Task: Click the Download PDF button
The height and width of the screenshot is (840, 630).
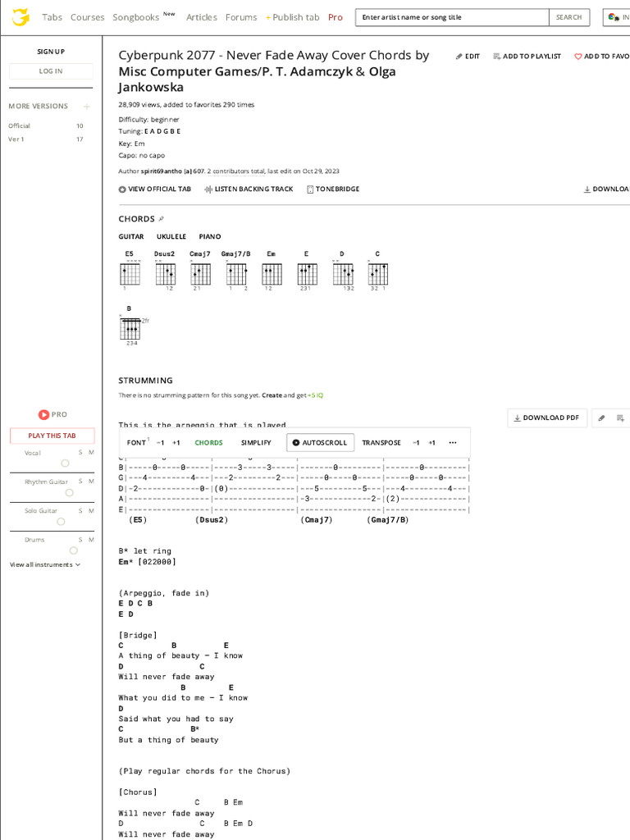Action: (x=547, y=418)
